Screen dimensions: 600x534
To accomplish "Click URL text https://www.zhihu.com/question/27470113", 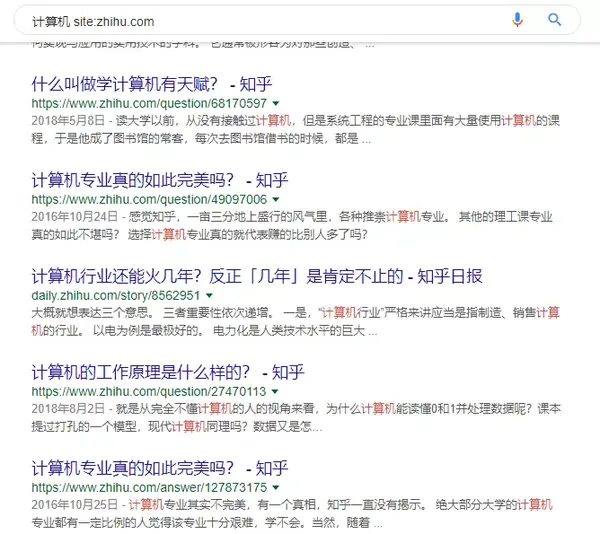I will click(x=148, y=391).
